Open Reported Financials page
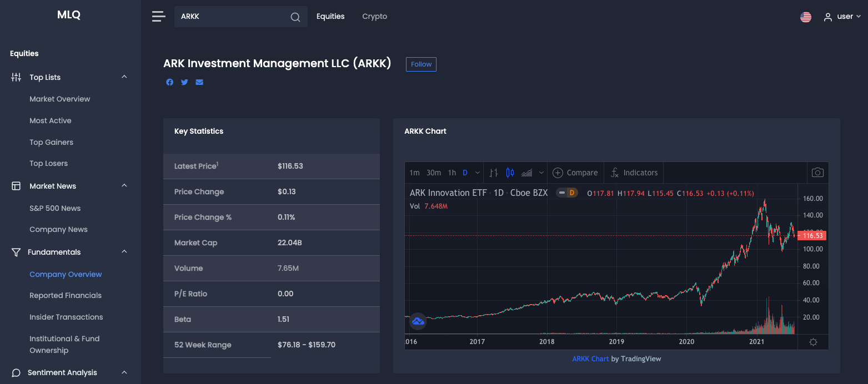The image size is (868, 384). 66,295
